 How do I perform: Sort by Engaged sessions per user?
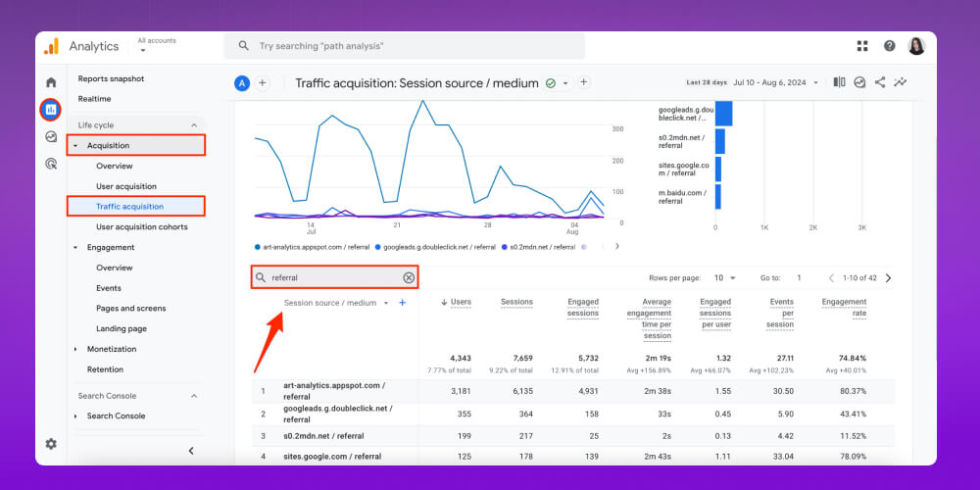(x=715, y=314)
